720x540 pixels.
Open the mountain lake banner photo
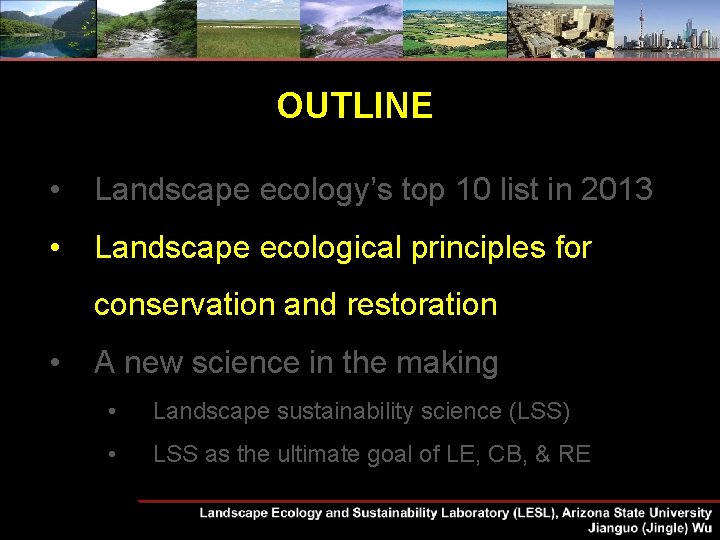click(x=48, y=29)
